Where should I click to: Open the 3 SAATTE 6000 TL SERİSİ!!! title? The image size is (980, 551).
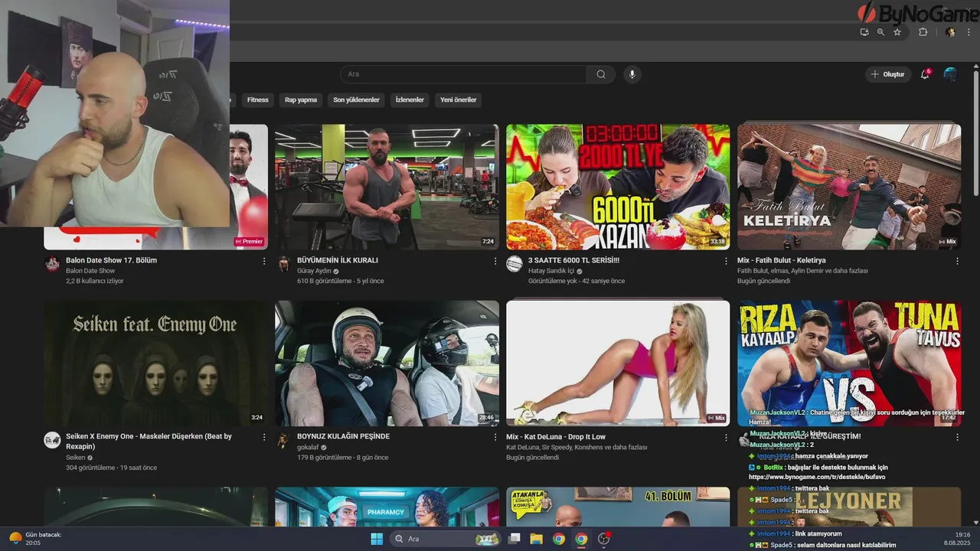573,260
